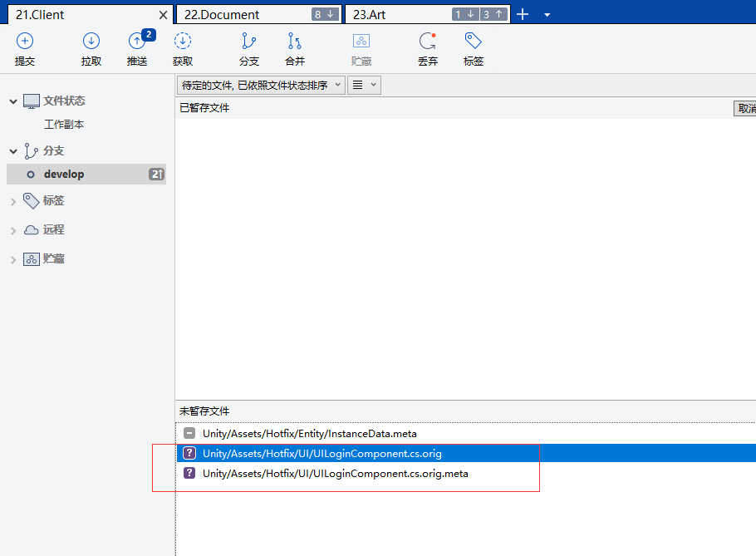Expand the 远程 sidebar section
This screenshot has height=556, width=756.
[13, 231]
